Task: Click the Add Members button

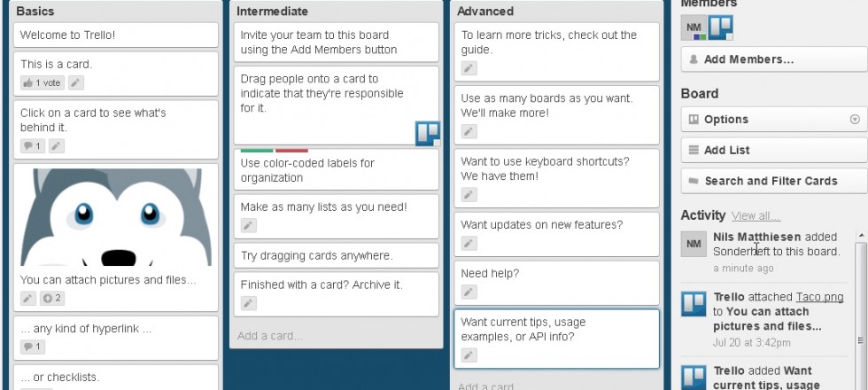Action: click(x=774, y=59)
